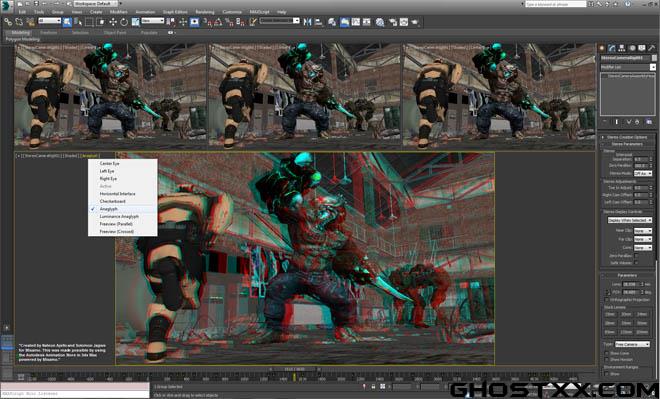The image size is (660, 399).
Task: Toggle Zero Parallax checkbox in Stereo Display
Action: [636, 255]
